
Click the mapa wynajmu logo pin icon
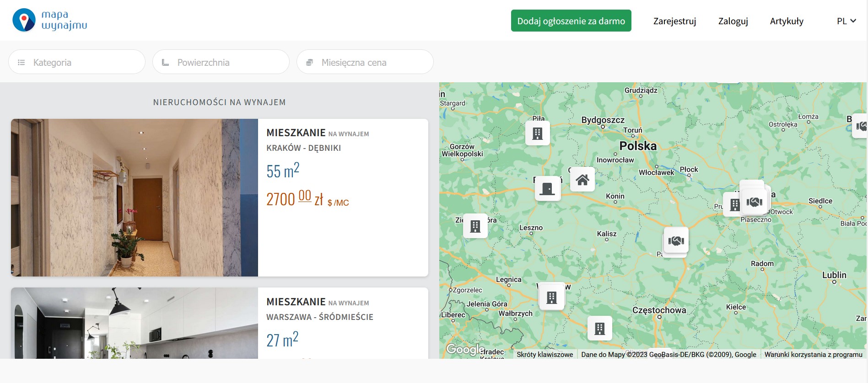[24, 20]
